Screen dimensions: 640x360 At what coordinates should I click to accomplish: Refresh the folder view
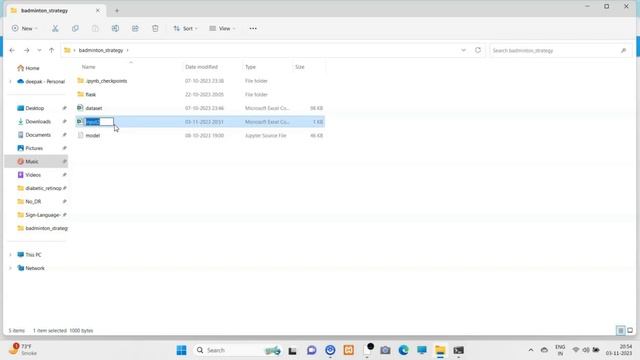coord(478,50)
